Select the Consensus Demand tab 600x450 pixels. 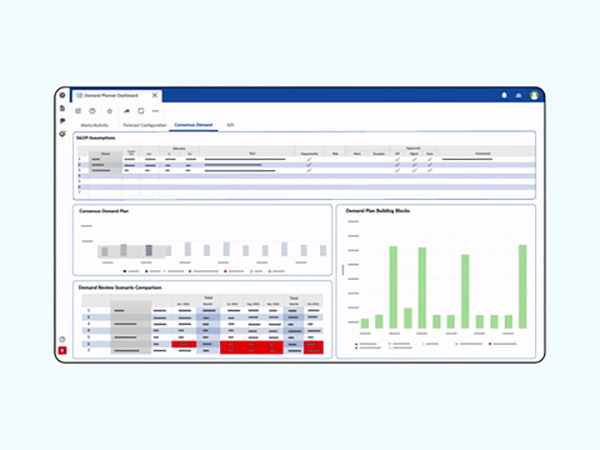(193, 125)
